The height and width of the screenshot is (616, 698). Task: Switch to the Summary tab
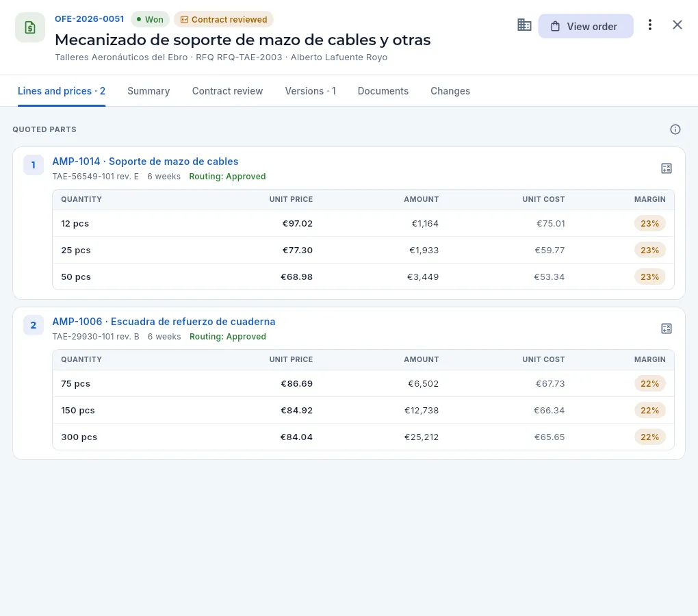148,91
